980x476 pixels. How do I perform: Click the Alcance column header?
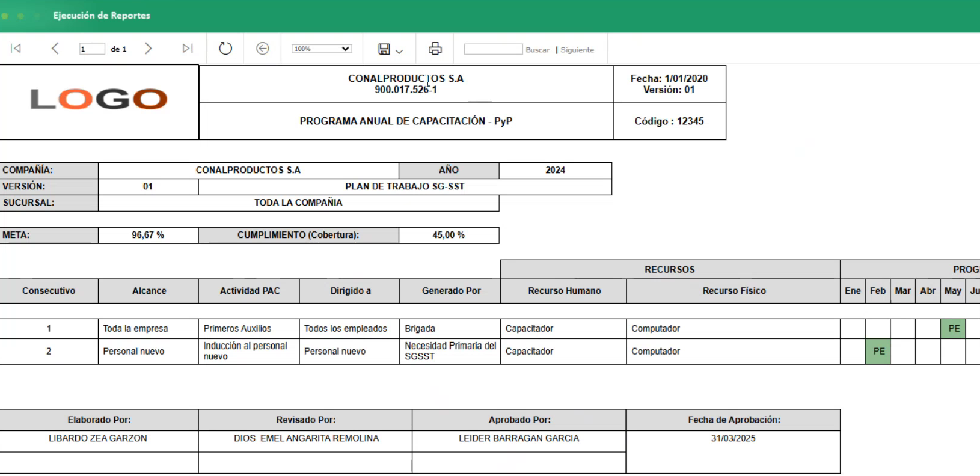pos(149,291)
